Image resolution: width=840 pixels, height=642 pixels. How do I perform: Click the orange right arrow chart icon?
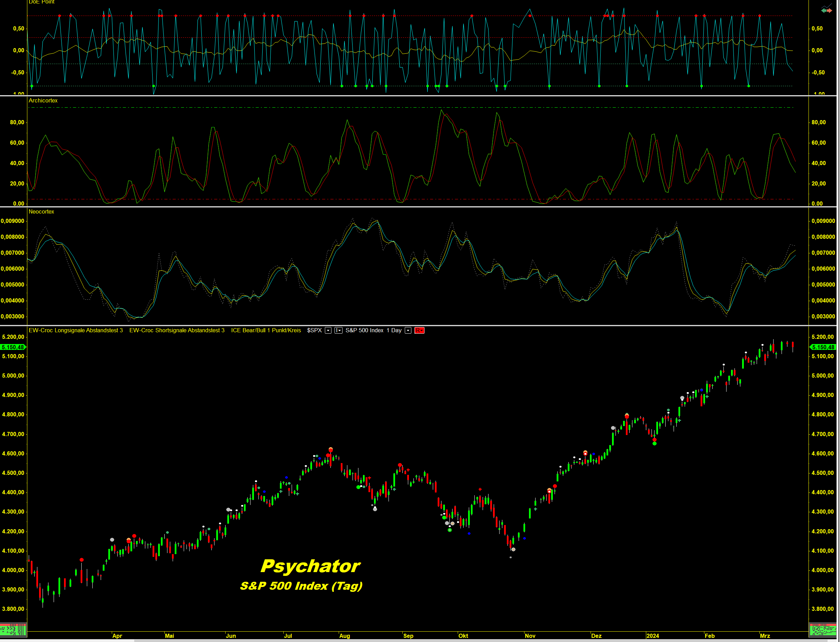[x=829, y=11]
